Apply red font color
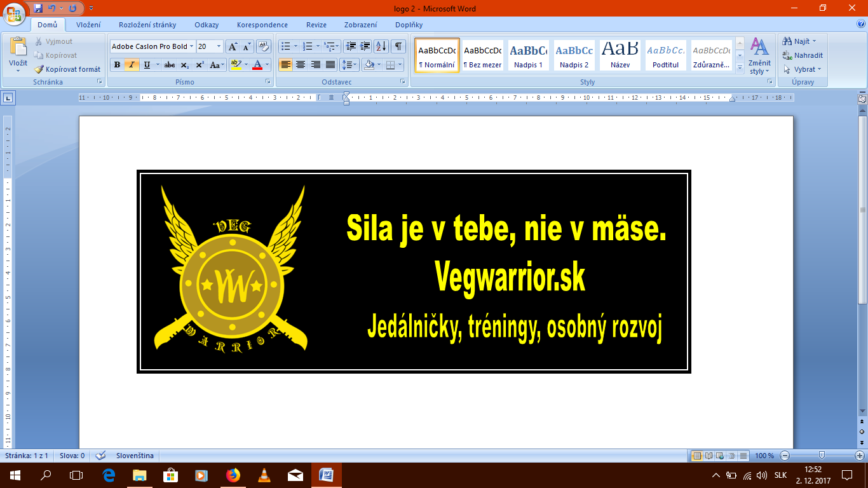This screenshot has height=488, width=868. (x=257, y=65)
